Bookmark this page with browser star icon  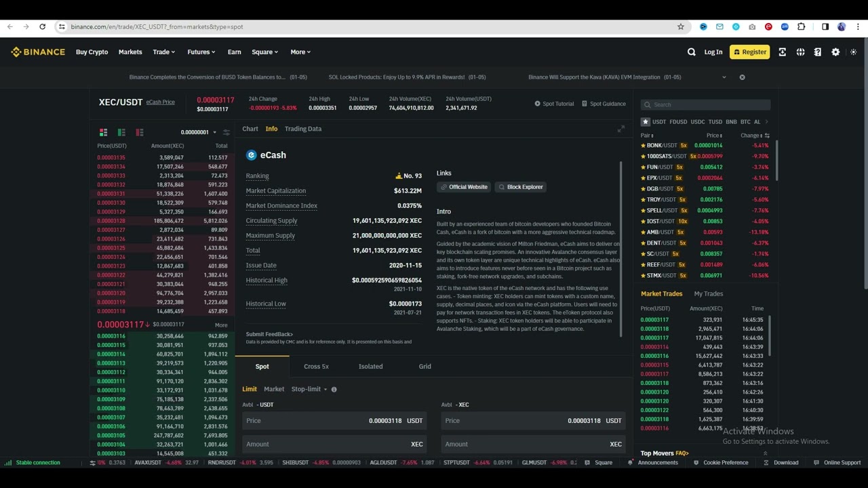click(681, 27)
